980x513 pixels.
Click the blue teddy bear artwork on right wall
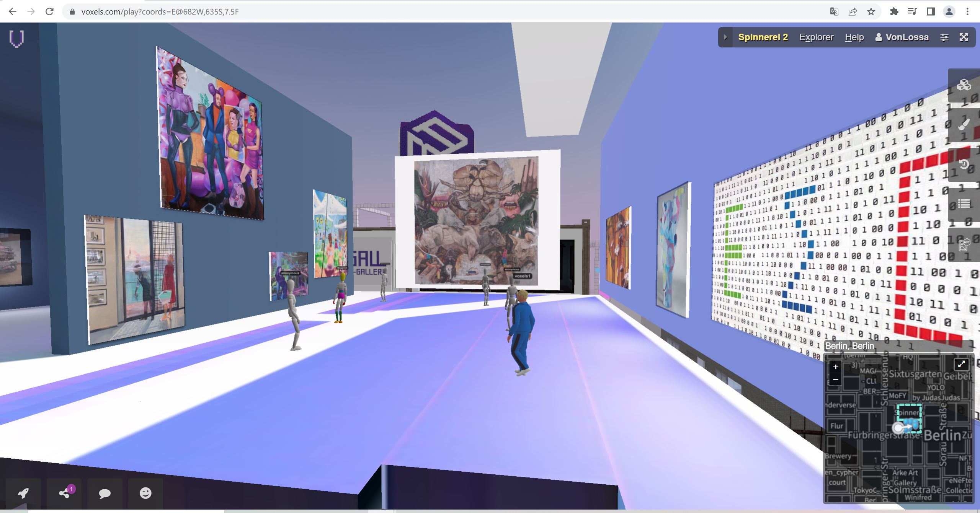(x=673, y=249)
